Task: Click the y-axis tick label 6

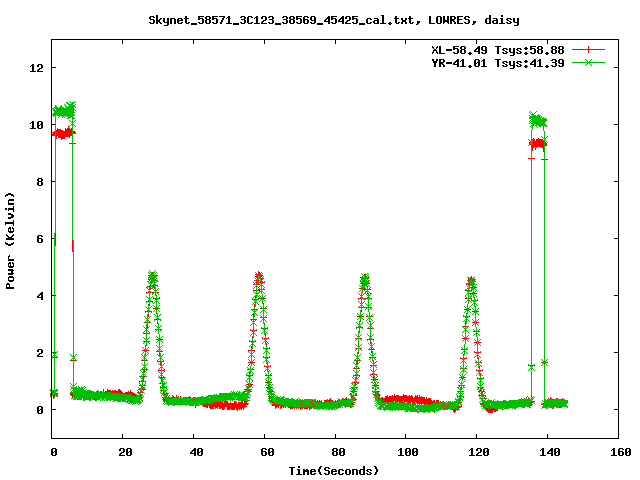Action: (x=40, y=239)
